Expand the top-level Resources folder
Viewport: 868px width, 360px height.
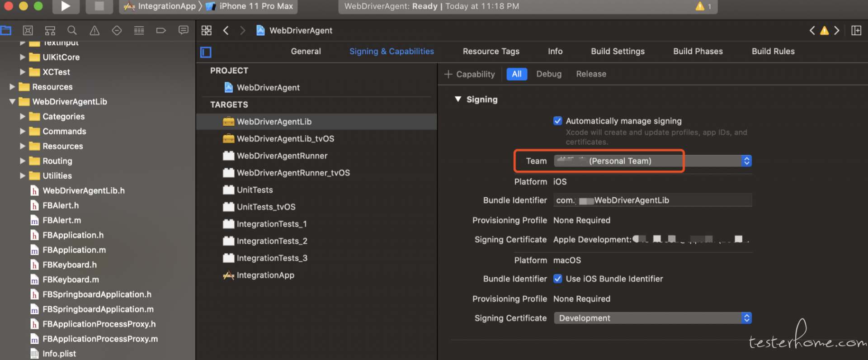point(12,87)
